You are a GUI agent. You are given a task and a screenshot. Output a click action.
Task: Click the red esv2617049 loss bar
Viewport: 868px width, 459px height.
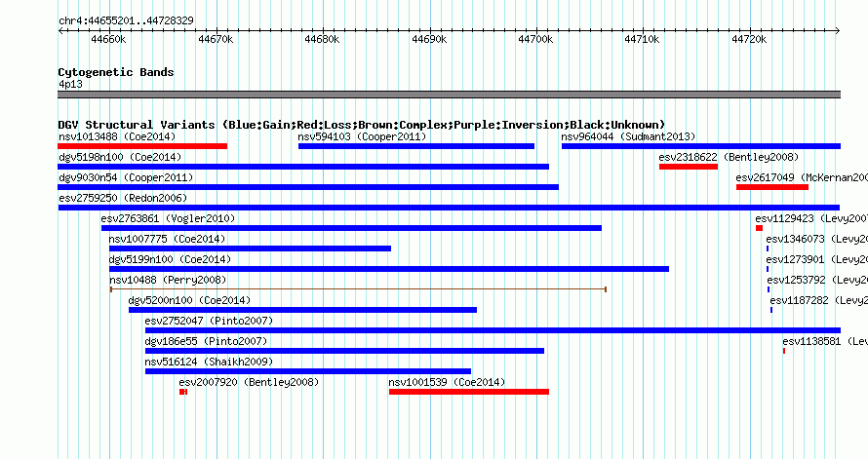coord(772,187)
